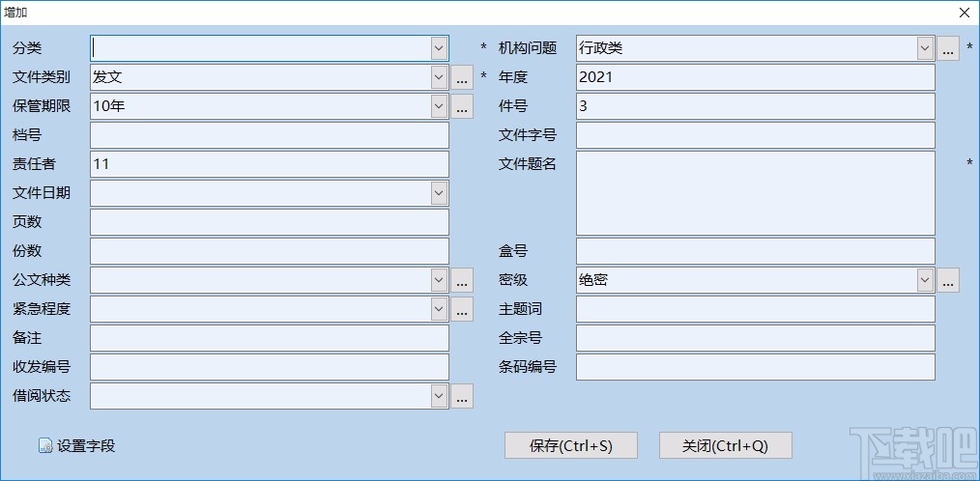Click the ellipsis button next to 紧急程度
The width and height of the screenshot is (980, 481).
pos(462,309)
